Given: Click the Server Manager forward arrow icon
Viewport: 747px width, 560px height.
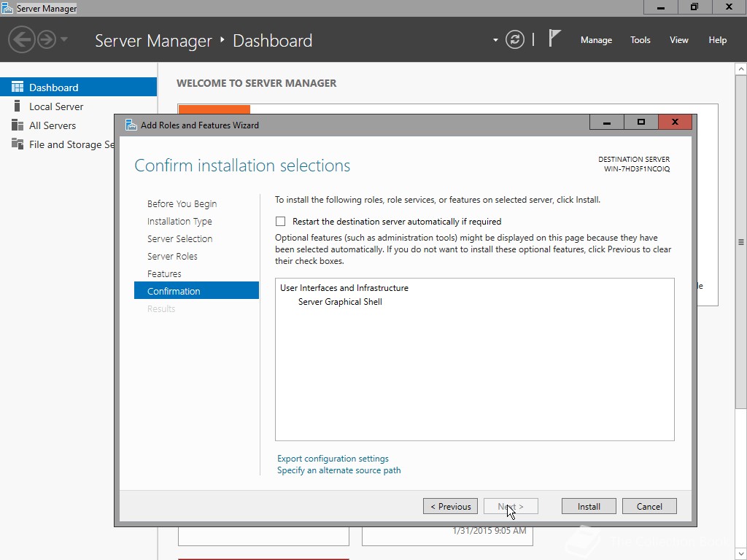Looking at the screenshot, I should pyautogui.click(x=47, y=39).
